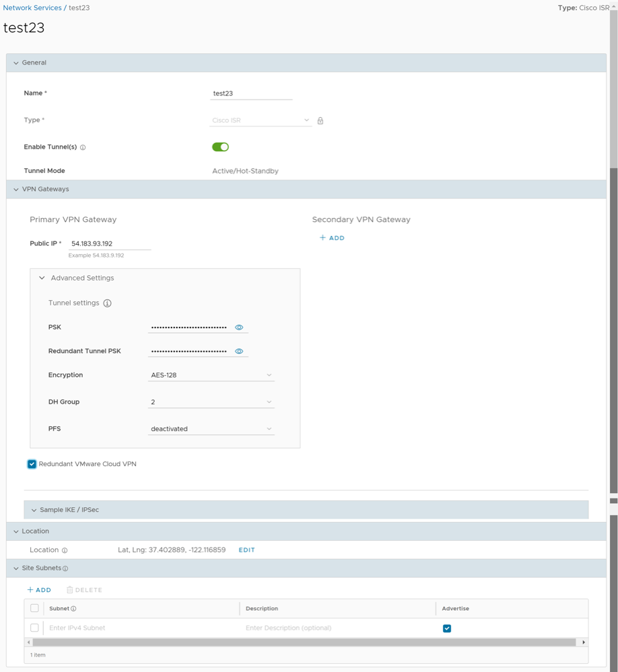
Task: Click the info icon in Subnet column header
Action: [x=73, y=609]
